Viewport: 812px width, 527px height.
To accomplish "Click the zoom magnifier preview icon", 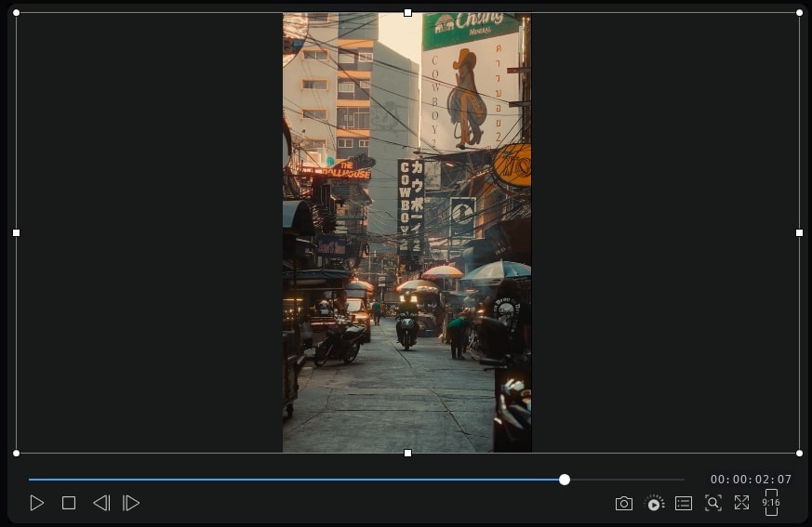I will click(713, 503).
